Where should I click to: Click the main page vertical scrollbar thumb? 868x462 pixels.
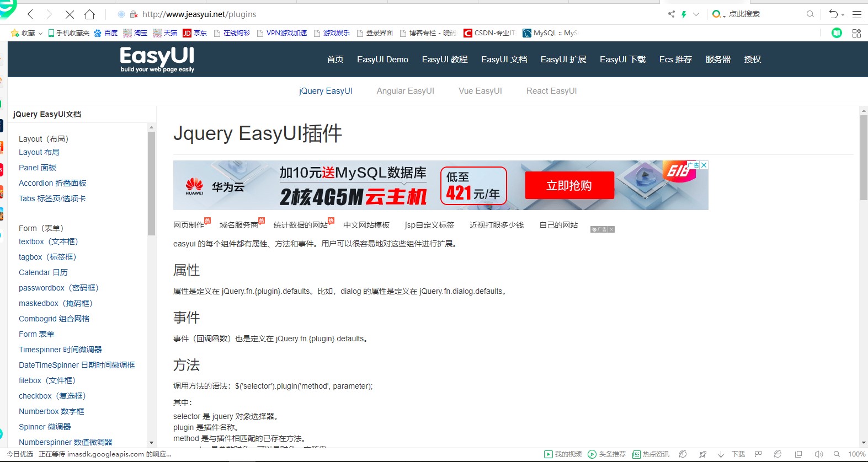[x=864, y=158]
